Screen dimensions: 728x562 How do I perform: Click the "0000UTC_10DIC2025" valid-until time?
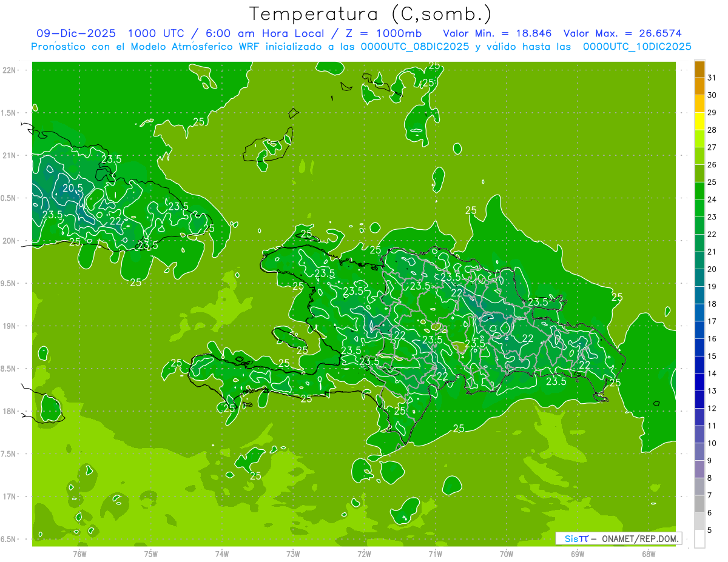[x=637, y=47]
